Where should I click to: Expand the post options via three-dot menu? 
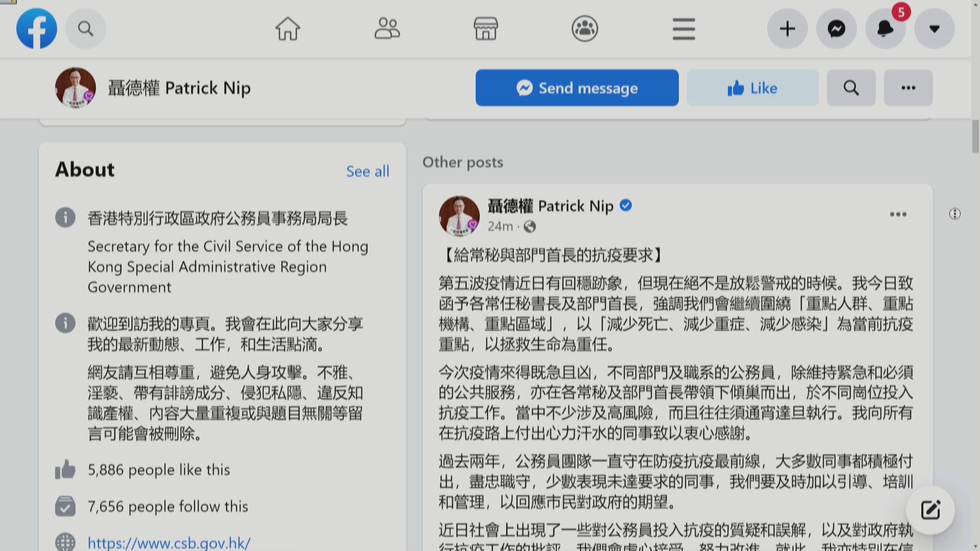[898, 214]
